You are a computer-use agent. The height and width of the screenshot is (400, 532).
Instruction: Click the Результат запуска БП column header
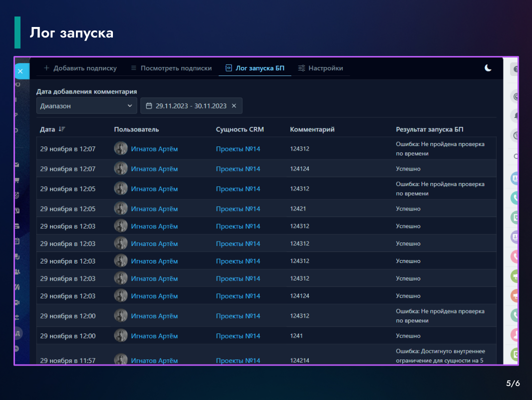coord(430,129)
